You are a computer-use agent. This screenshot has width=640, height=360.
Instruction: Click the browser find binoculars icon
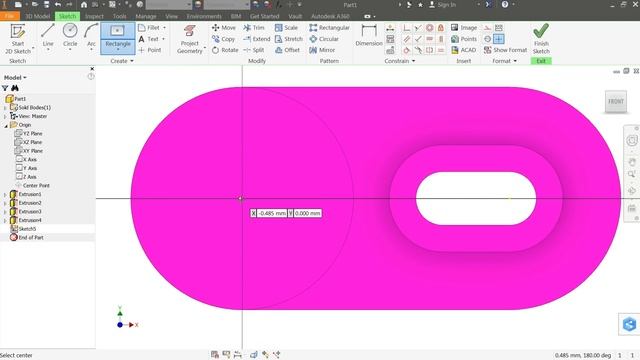click(x=15, y=88)
